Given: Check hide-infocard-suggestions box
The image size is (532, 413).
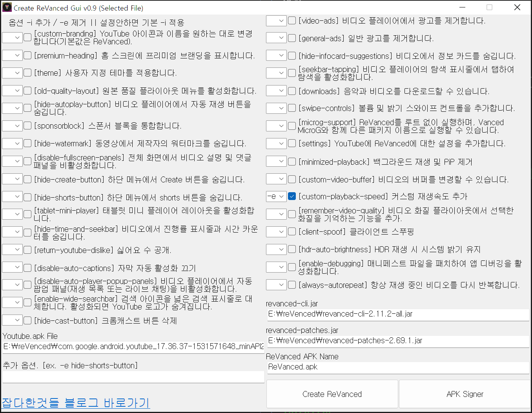Looking at the screenshot, I should tap(292, 56).
